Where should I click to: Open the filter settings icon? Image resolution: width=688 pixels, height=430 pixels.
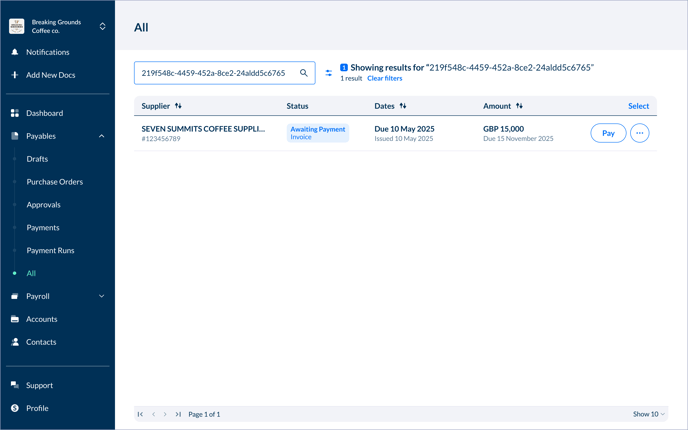(329, 73)
